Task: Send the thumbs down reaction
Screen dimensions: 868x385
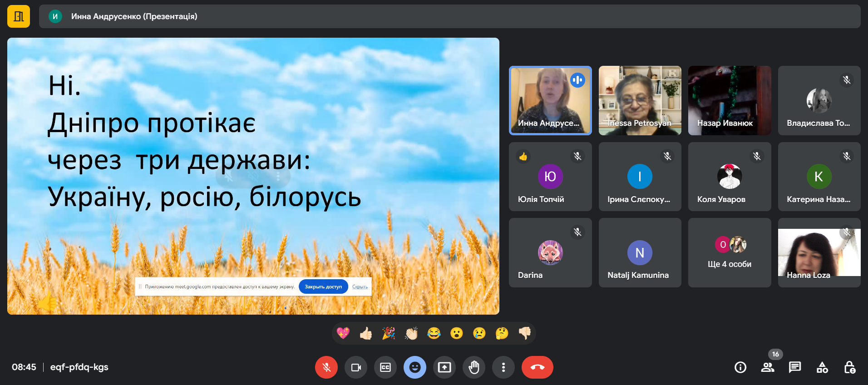Action: tap(525, 334)
